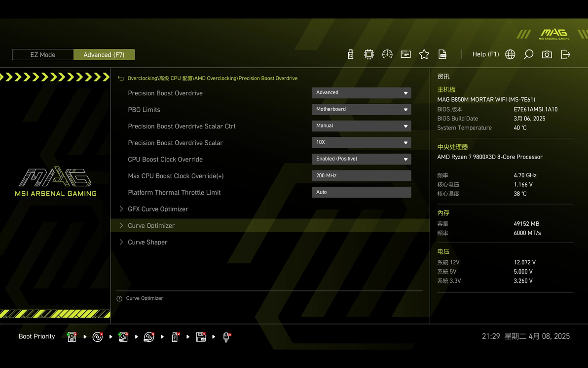Click the 1.166 V core voltage value

coord(523,185)
